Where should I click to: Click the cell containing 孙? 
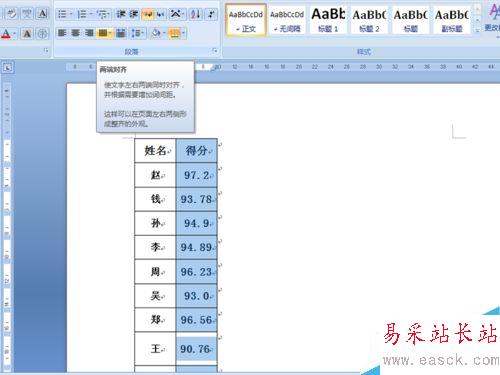point(155,223)
